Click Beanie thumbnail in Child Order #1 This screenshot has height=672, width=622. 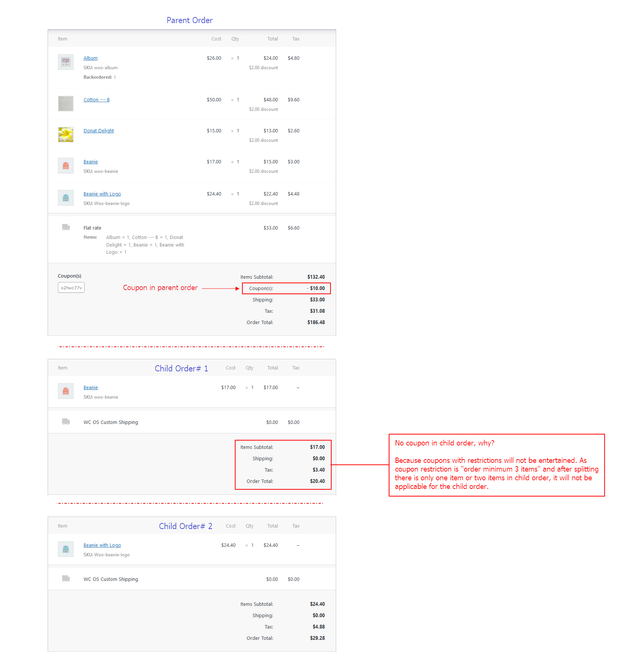click(66, 391)
